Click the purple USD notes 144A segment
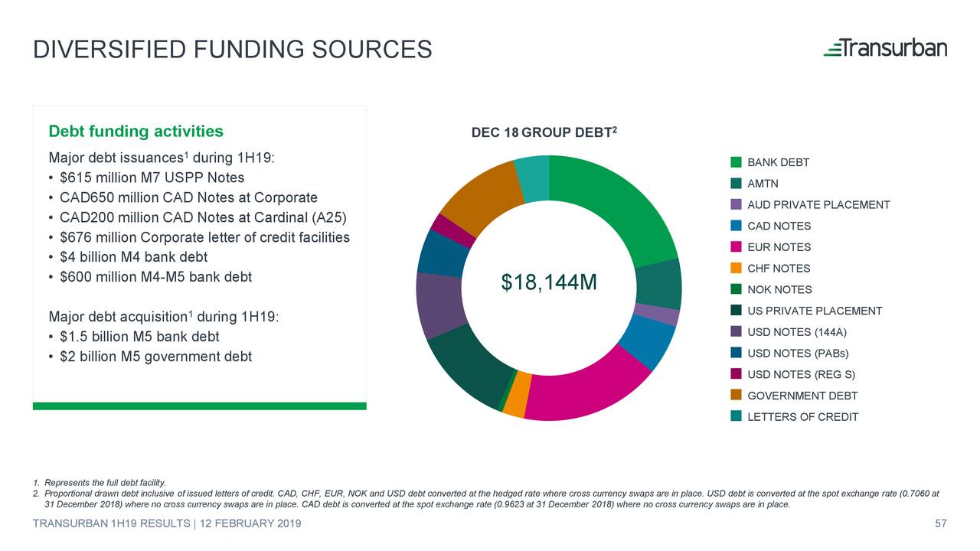Image resolution: width=980 pixels, height=551 pixels. click(440, 305)
